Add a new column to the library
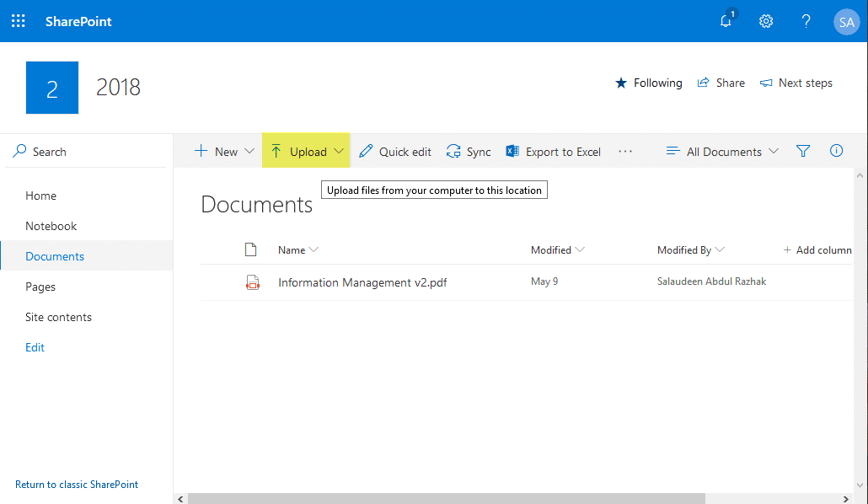 coord(817,249)
